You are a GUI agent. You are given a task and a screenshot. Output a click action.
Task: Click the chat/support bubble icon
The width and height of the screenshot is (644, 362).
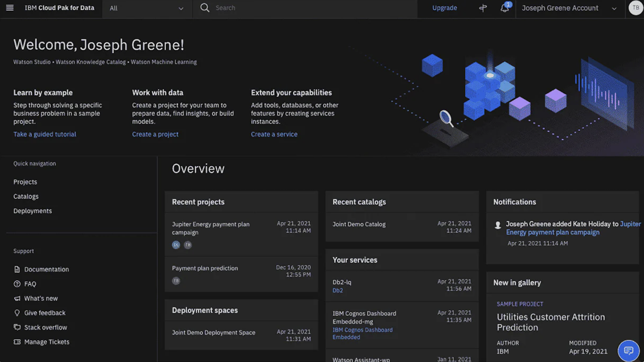click(x=628, y=350)
